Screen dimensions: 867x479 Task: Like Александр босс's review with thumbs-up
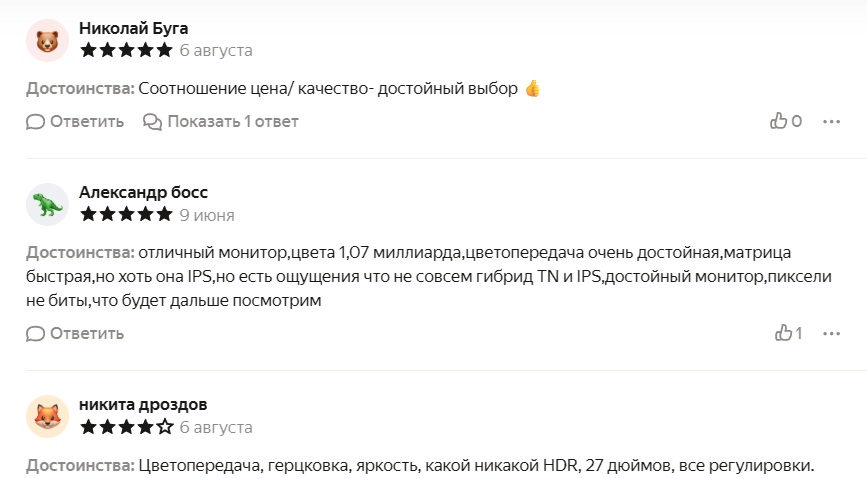coord(784,332)
